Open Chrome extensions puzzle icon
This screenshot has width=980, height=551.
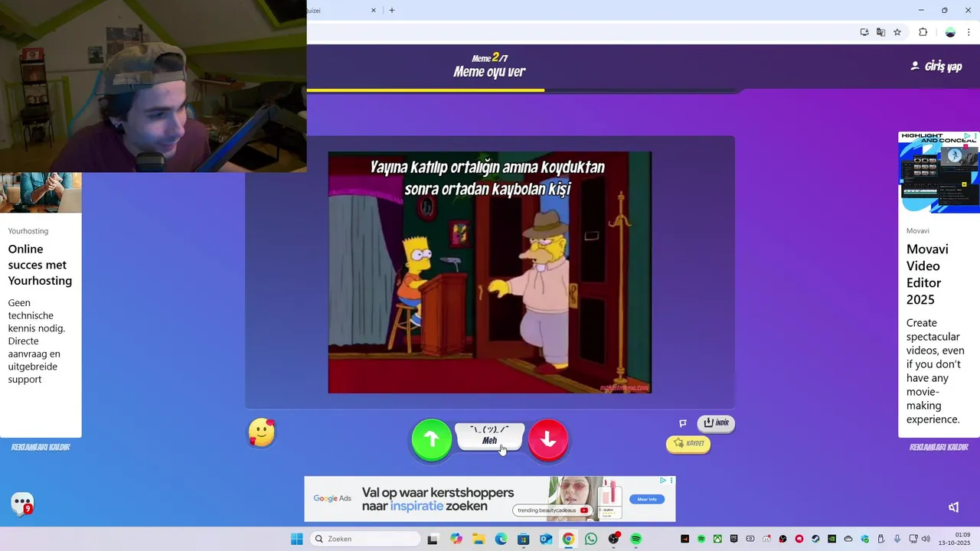pyautogui.click(x=923, y=32)
